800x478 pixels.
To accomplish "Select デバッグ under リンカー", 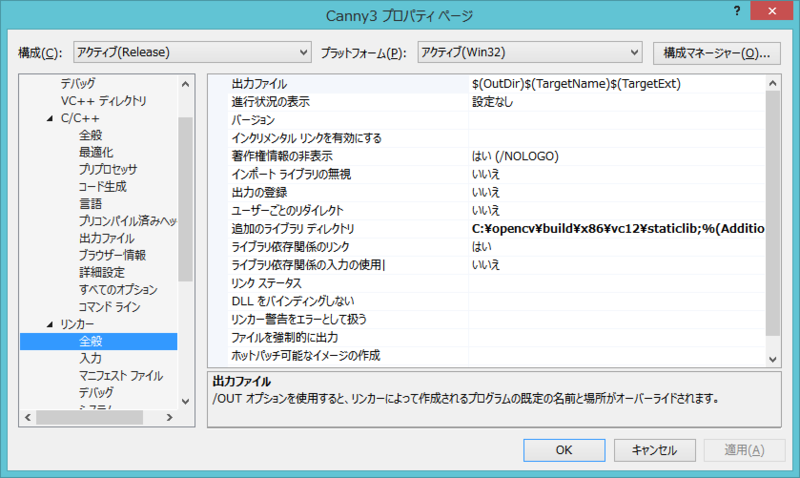I will [96, 393].
